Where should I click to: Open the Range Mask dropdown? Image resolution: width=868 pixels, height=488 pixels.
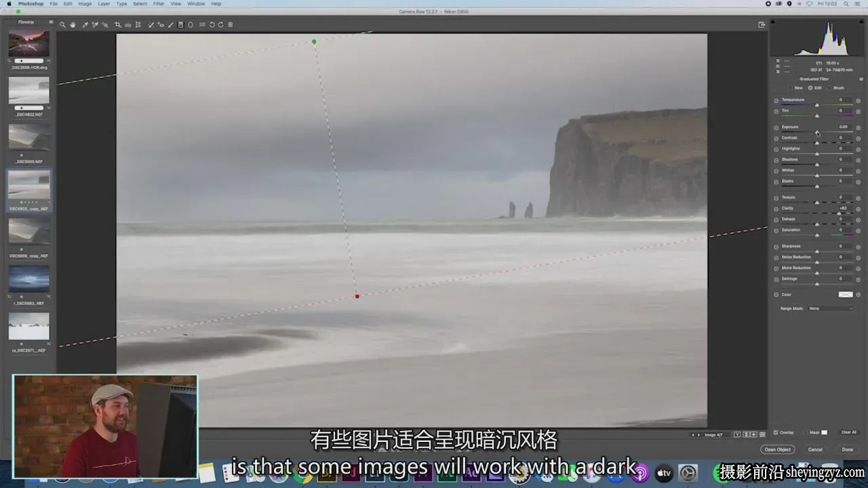click(831, 308)
